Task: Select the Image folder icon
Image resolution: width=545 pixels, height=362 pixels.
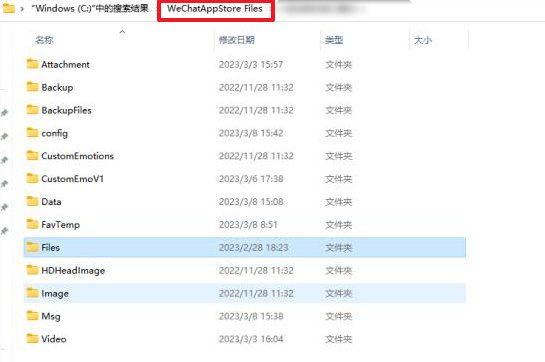Action: [32, 293]
